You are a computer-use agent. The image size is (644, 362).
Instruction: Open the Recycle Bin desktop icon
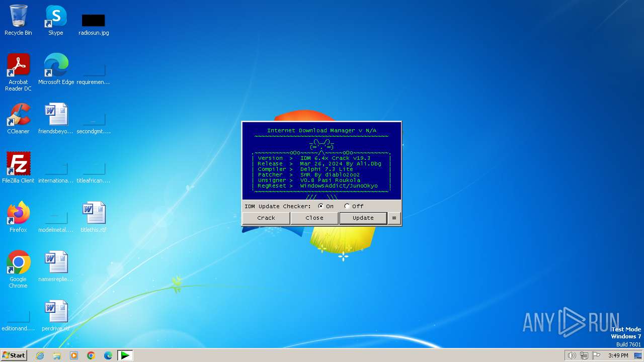coord(18,20)
